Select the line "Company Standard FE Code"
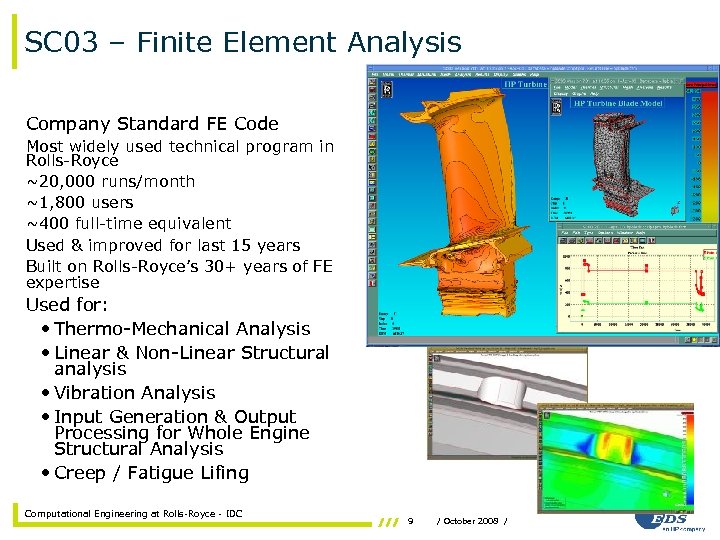Image resolution: width=720 pixels, height=540 pixels. (152, 124)
